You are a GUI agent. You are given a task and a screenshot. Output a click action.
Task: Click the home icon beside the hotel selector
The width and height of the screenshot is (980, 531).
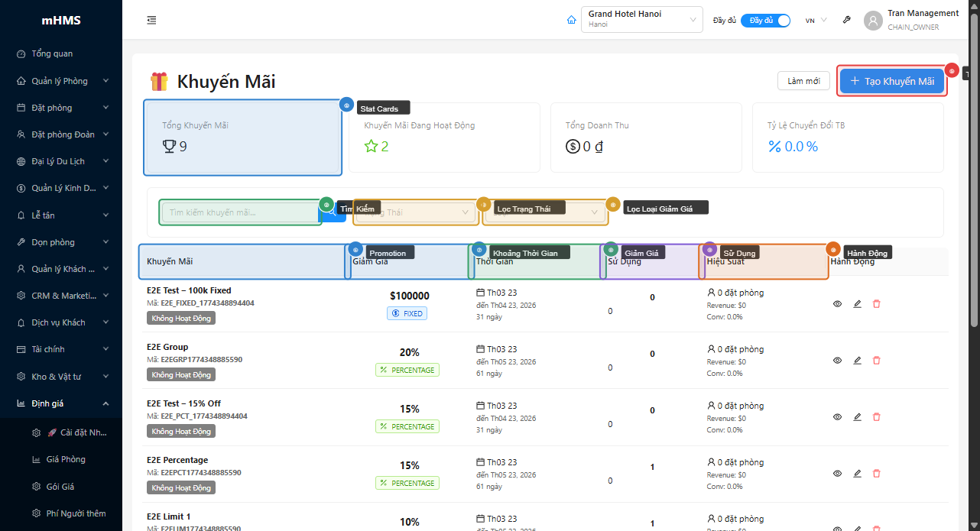click(x=571, y=20)
